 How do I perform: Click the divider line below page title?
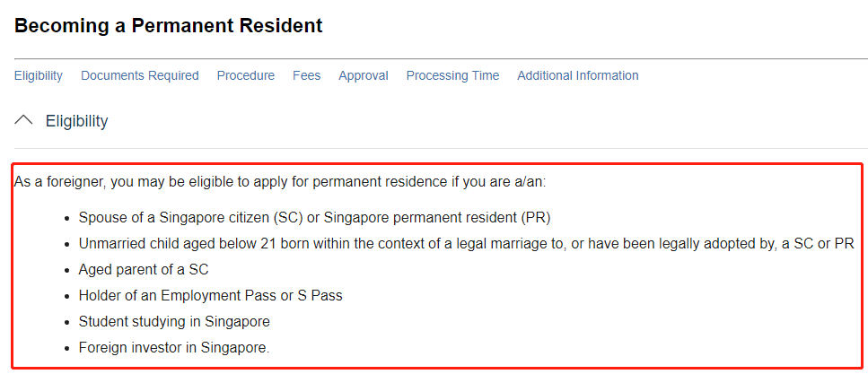[x=441, y=58]
